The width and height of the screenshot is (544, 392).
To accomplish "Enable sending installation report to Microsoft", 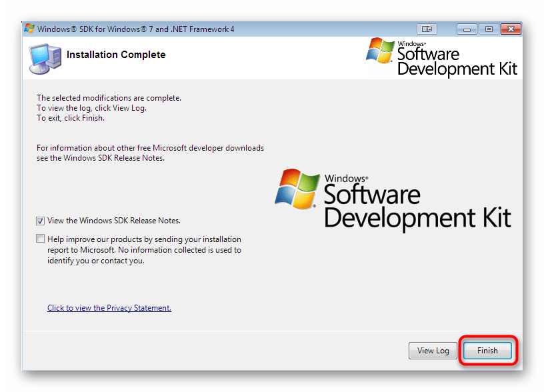I will 40,239.
